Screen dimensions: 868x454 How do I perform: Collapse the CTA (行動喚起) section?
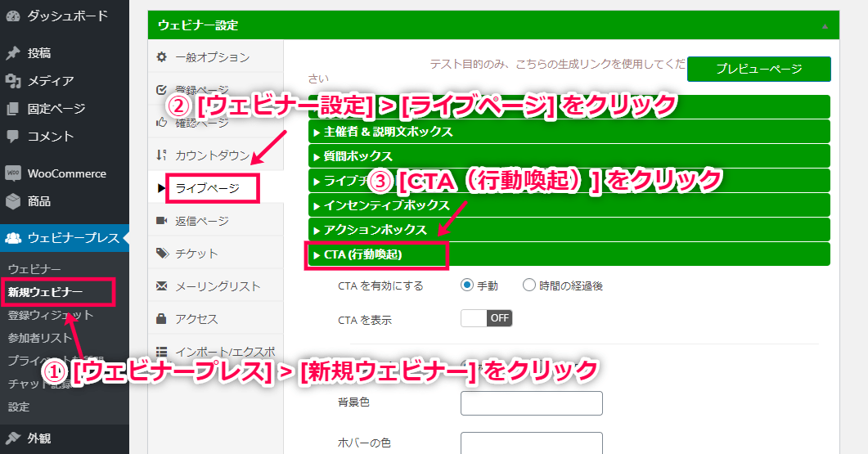(569, 254)
